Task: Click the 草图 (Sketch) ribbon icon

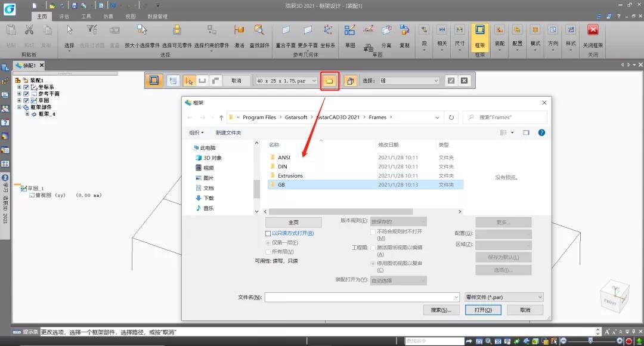Action: [x=350, y=30]
